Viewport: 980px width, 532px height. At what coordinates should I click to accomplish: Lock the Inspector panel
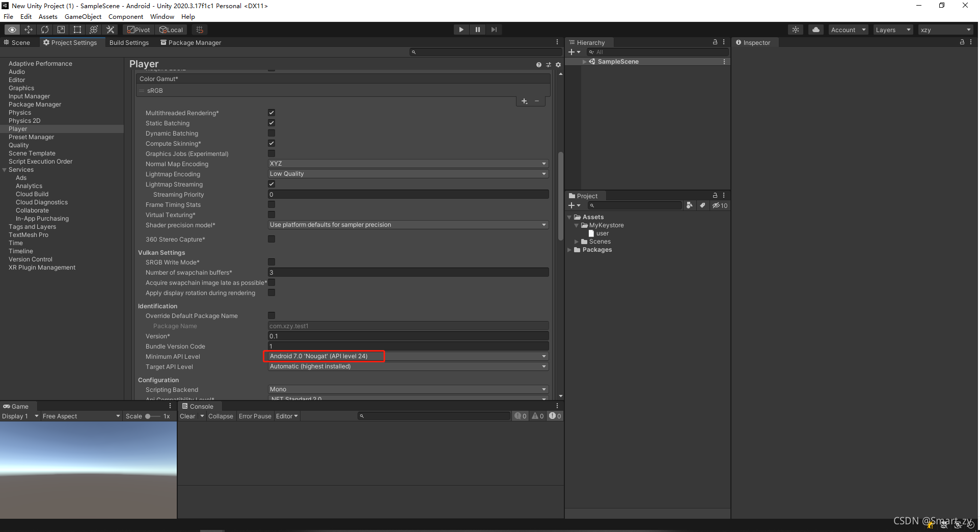point(962,42)
